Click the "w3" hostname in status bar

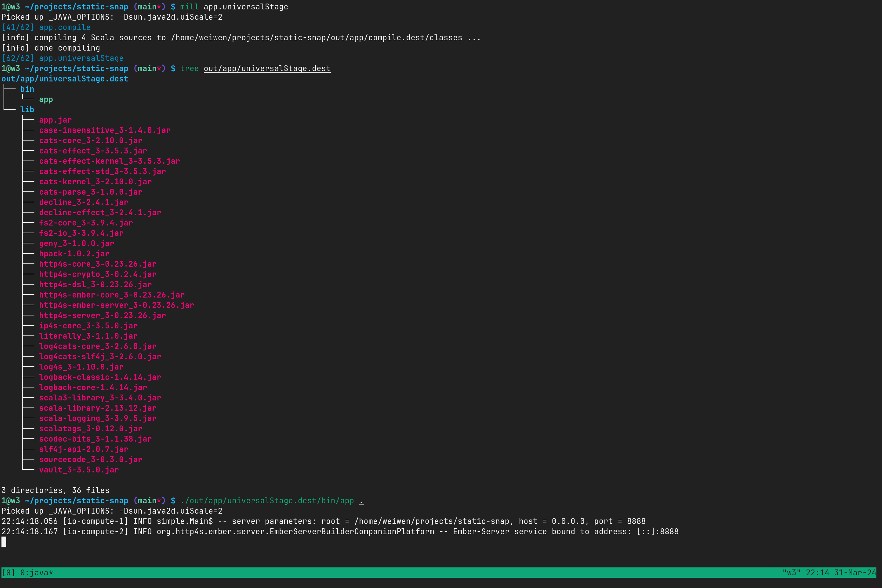coord(791,573)
